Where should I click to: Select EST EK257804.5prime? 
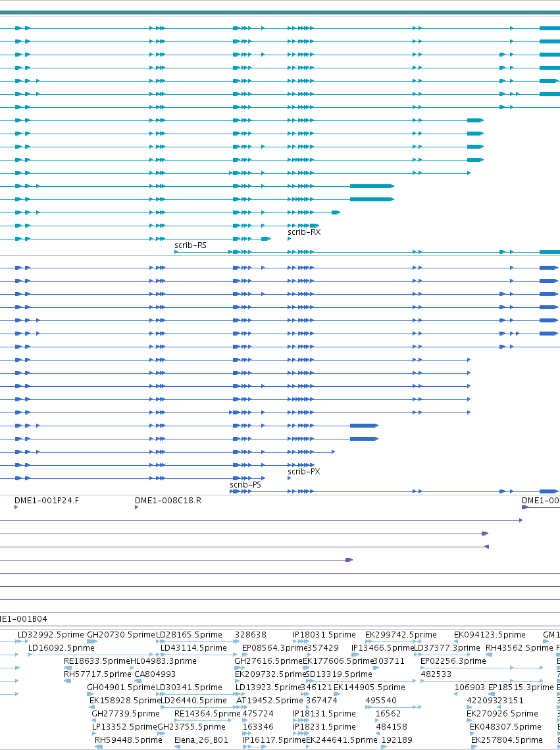point(507,740)
